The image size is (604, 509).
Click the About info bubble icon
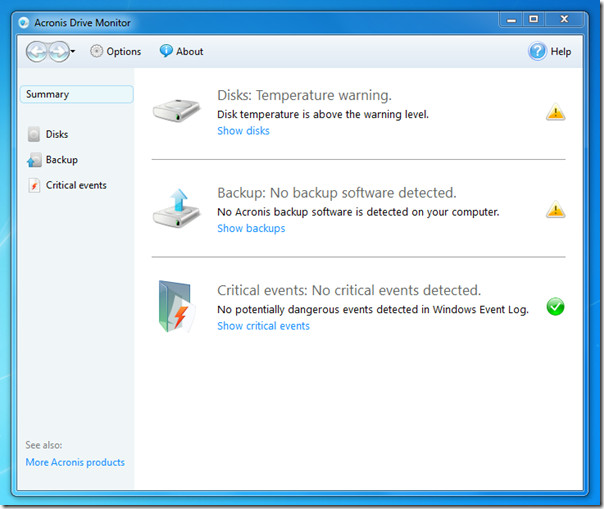coord(166,51)
